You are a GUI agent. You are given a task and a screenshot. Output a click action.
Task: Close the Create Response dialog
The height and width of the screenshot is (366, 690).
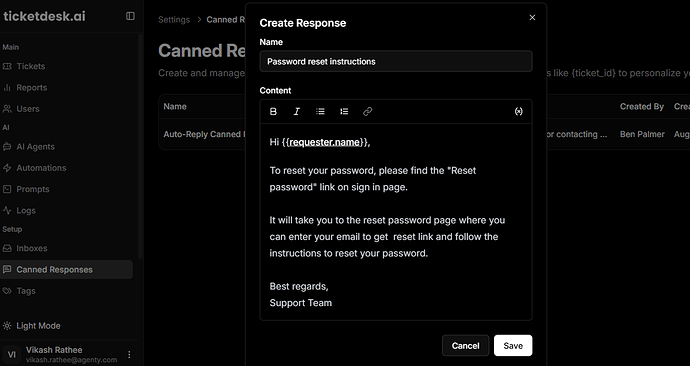(x=532, y=18)
